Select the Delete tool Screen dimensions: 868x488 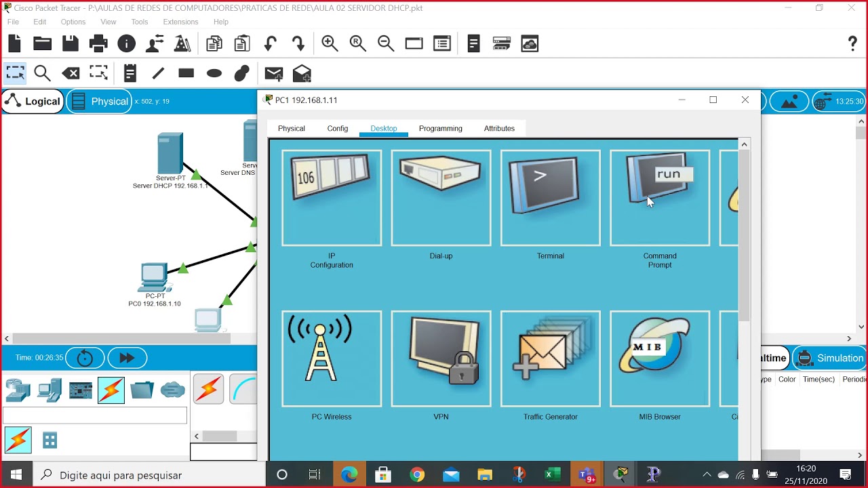[x=71, y=73]
